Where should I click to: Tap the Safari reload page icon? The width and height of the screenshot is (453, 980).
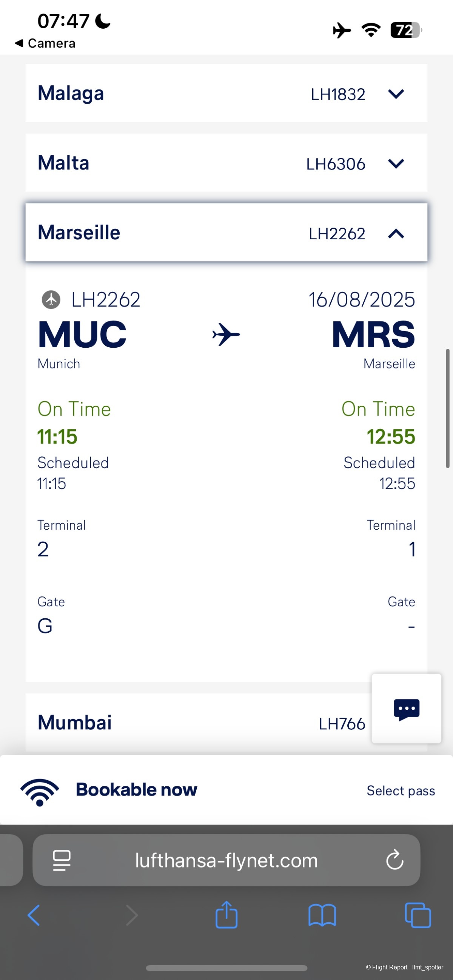pyautogui.click(x=394, y=860)
